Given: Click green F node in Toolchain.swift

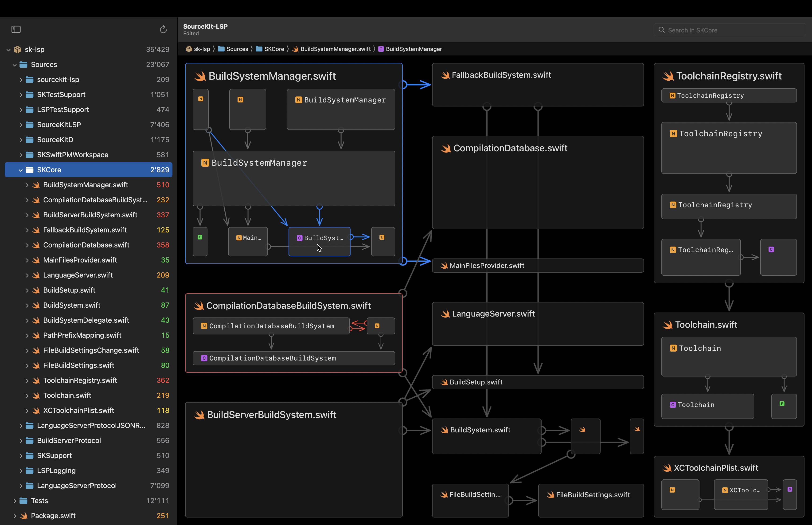Looking at the screenshot, I should click(784, 406).
